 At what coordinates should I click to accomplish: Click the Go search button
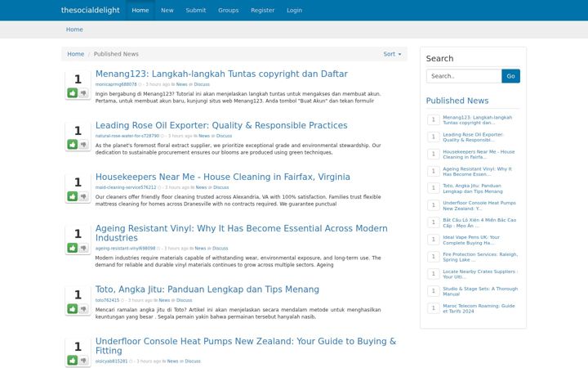pos(510,76)
